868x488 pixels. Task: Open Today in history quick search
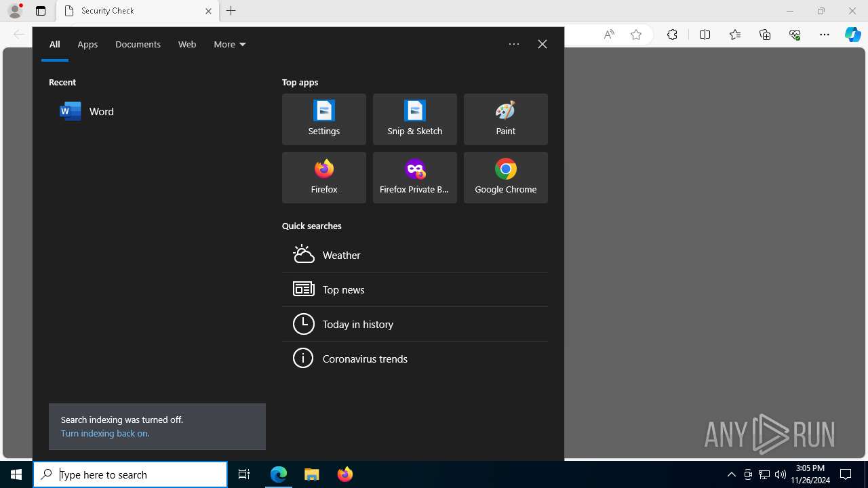[414, 324]
